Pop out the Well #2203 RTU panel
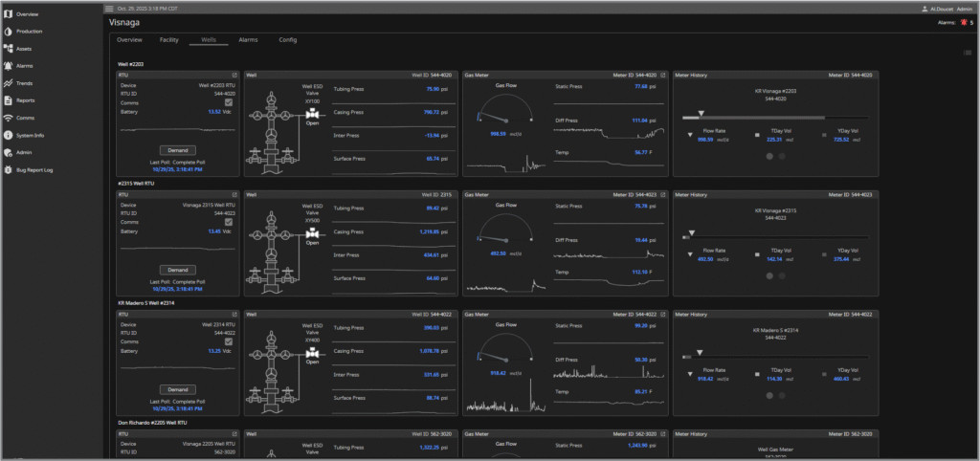Screen dimensions: 980x461 point(234,75)
